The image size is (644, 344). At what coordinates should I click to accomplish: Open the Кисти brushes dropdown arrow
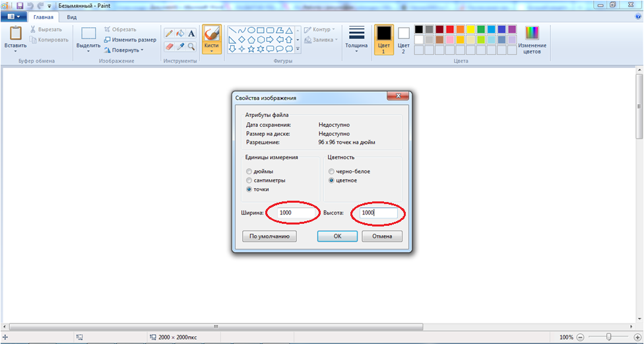pos(212,52)
